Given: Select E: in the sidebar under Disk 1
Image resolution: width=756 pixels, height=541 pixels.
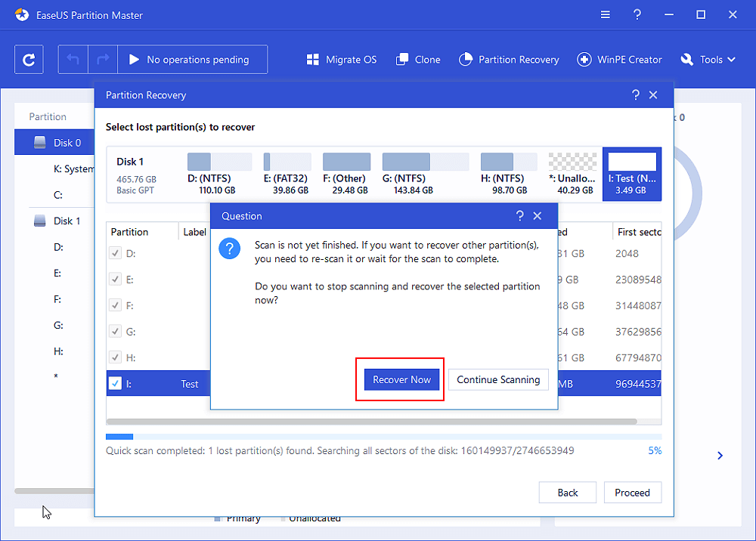Looking at the screenshot, I should coord(57,273).
